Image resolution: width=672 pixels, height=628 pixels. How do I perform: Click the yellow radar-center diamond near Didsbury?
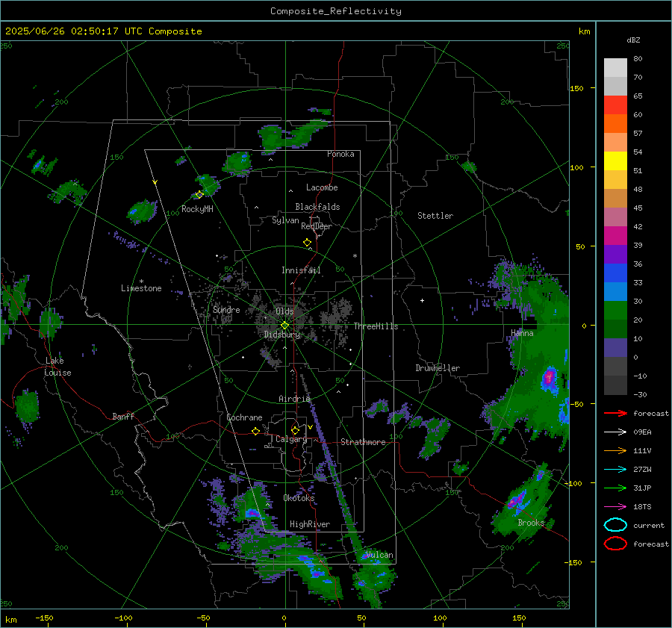coord(284,326)
